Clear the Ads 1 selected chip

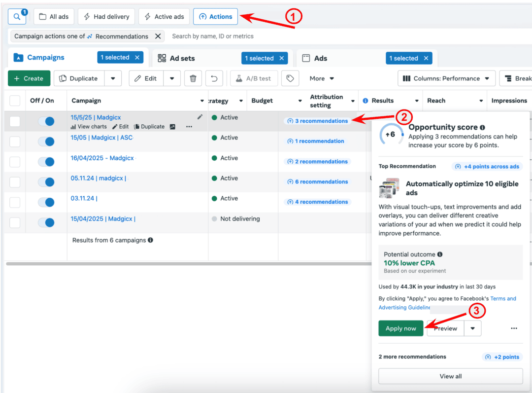pyautogui.click(x=426, y=58)
